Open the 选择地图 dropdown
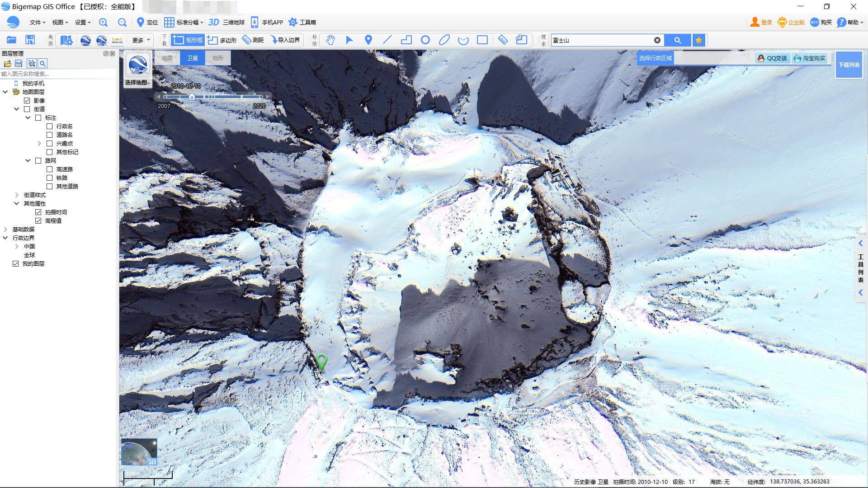868x488 pixels. pos(138,82)
